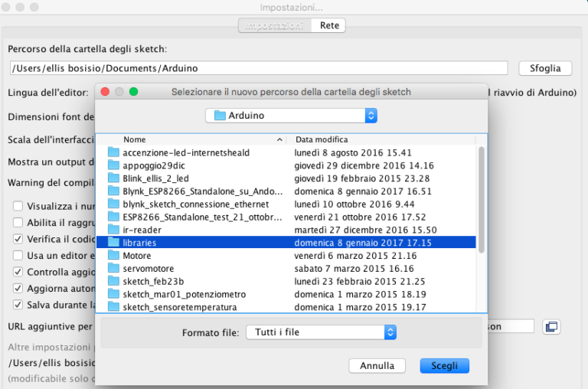This screenshot has height=389, width=588.
Task: Click the folder icon for sketch_feb23b
Action: coord(113,282)
